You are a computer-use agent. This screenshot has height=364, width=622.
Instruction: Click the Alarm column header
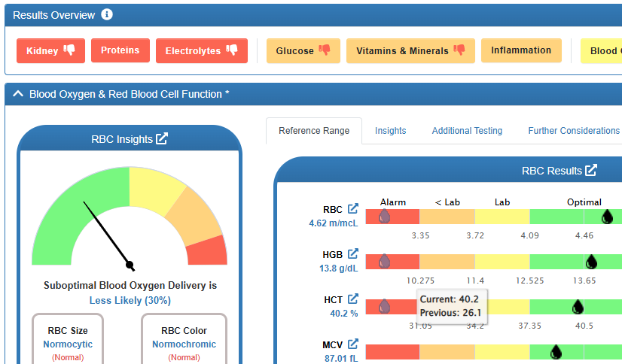393,202
